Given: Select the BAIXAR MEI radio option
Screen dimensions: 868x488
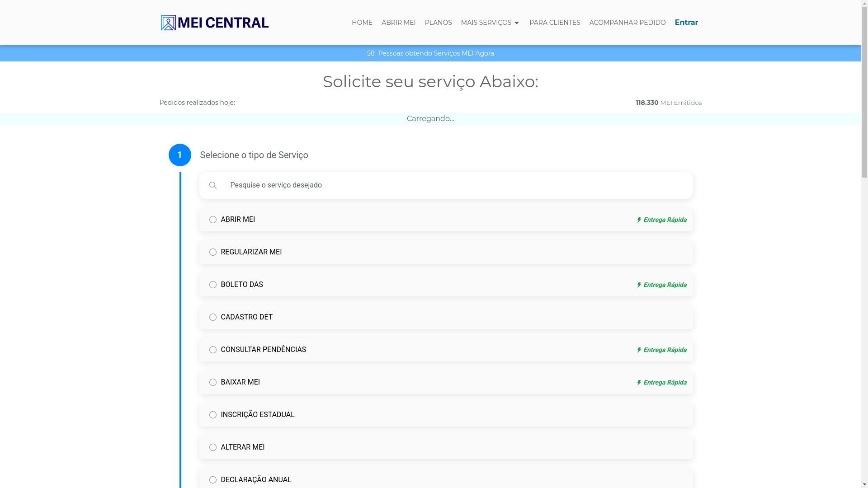Looking at the screenshot, I should [x=213, y=382].
